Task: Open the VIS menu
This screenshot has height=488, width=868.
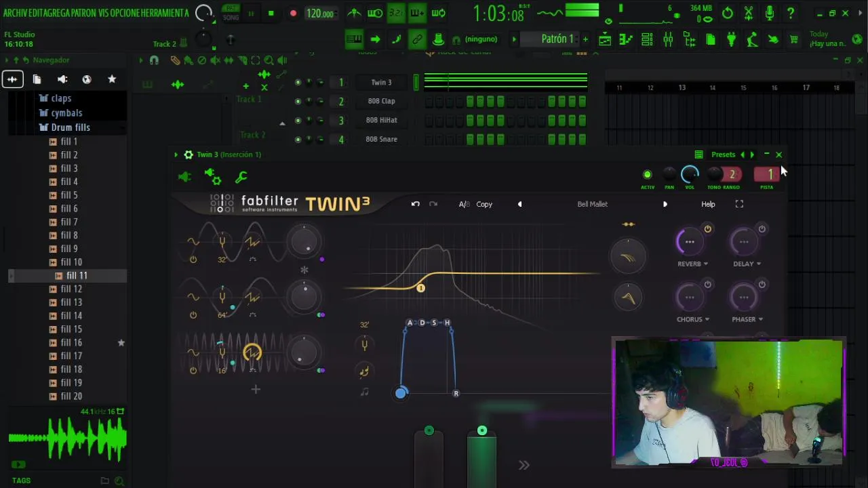Action: point(104,13)
